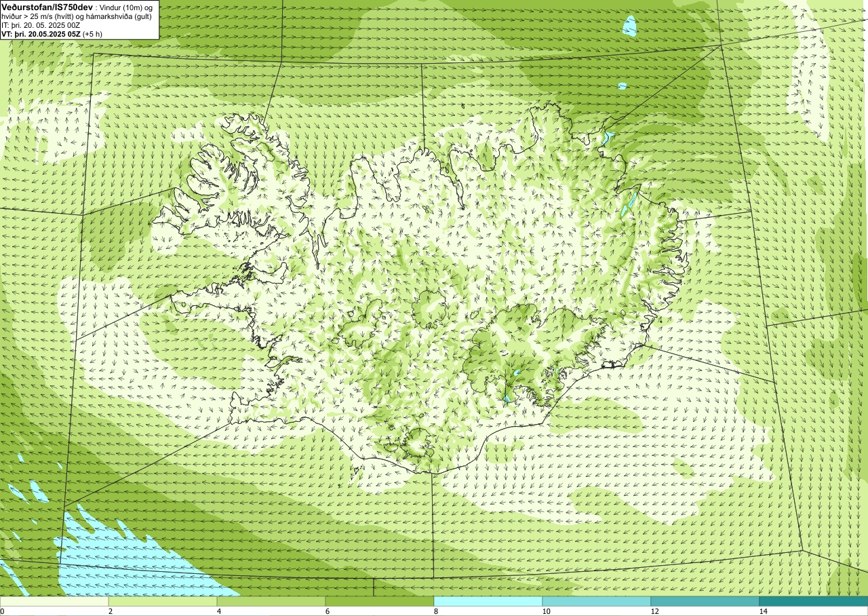The image size is (868, 616).
Task: Click the 'VT: þri. 20.05.2025 05Z (+5 h)' line
Action: (x=52, y=34)
